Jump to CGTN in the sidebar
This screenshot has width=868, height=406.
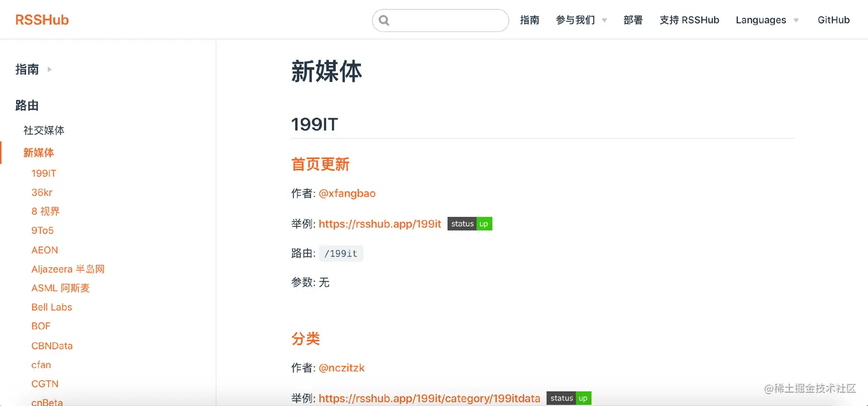point(45,384)
